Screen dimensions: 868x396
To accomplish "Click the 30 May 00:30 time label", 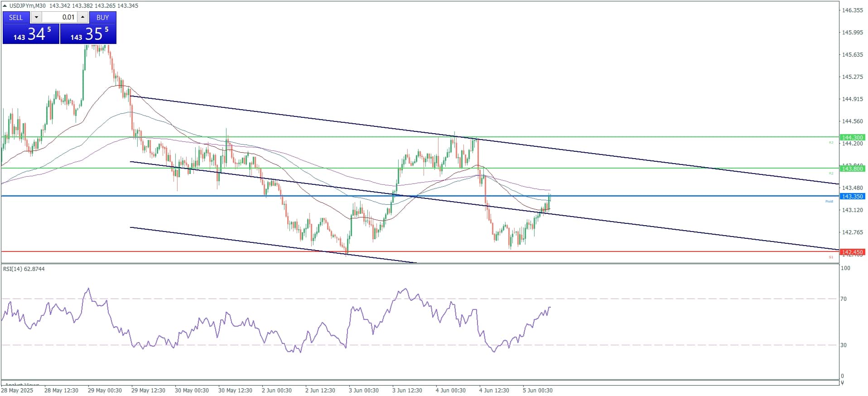I will coord(192,390).
